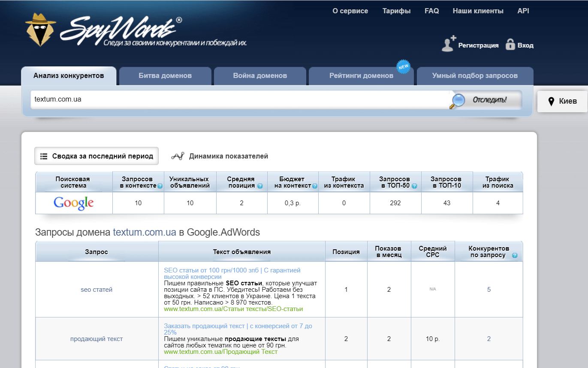Click the list icon beside Сводка
Image resolution: width=588 pixels, height=368 pixels.
point(44,156)
